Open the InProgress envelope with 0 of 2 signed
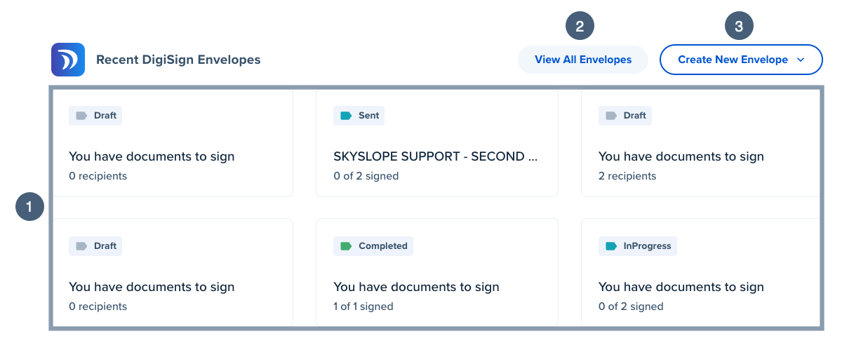 700,272
